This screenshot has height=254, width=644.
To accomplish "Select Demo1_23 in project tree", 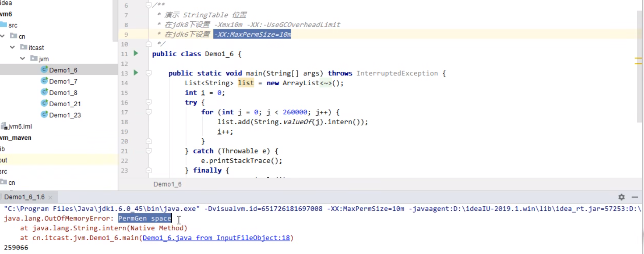I will pos(65,115).
